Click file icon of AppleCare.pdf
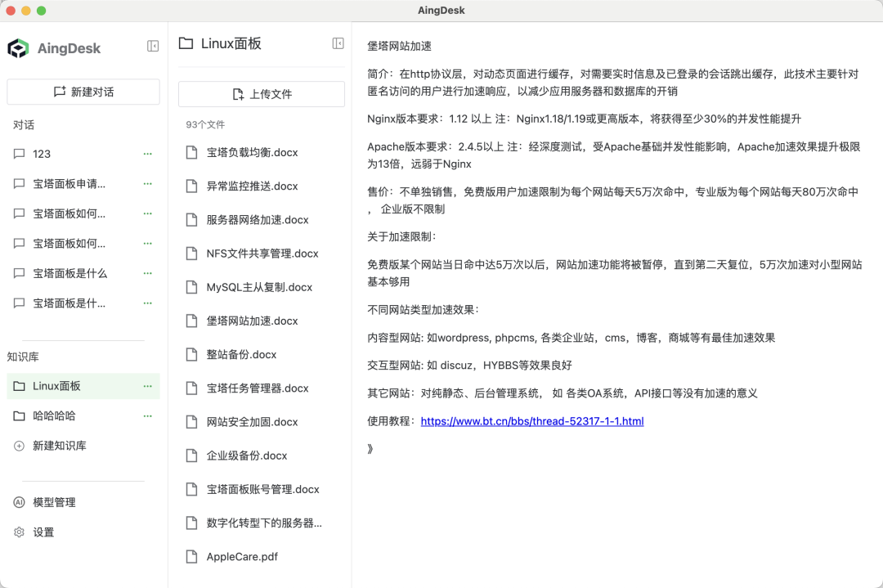 coord(191,557)
